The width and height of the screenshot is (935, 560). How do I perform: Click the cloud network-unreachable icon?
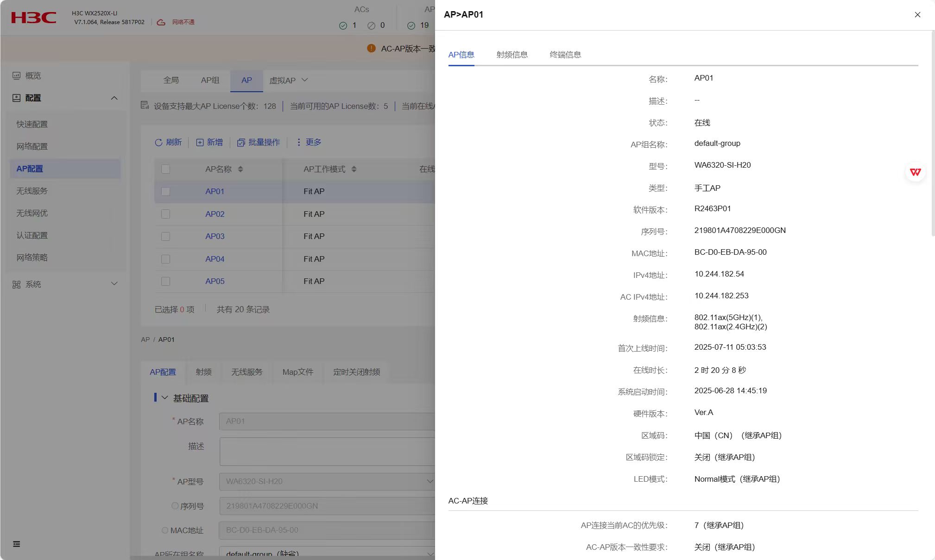tap(161, 22)
